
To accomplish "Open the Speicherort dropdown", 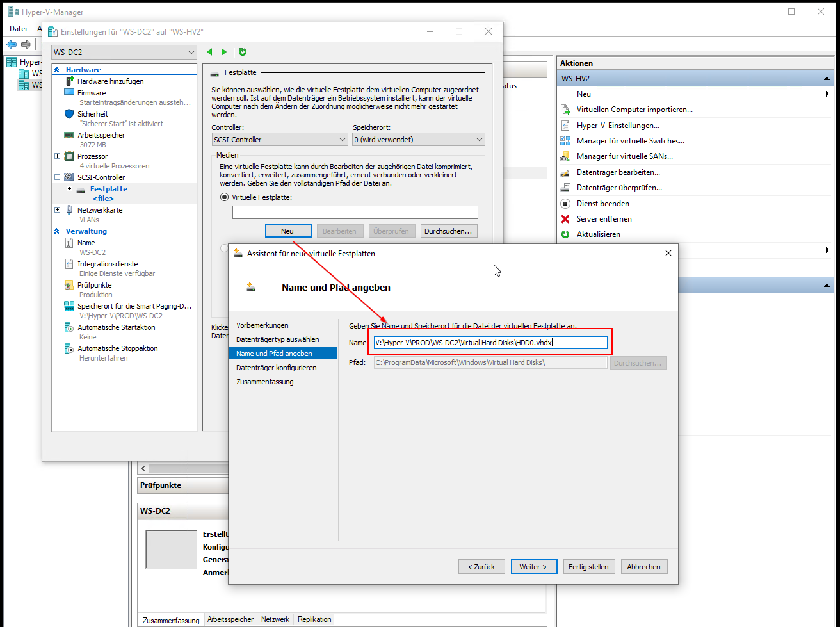I will [419, 140].
